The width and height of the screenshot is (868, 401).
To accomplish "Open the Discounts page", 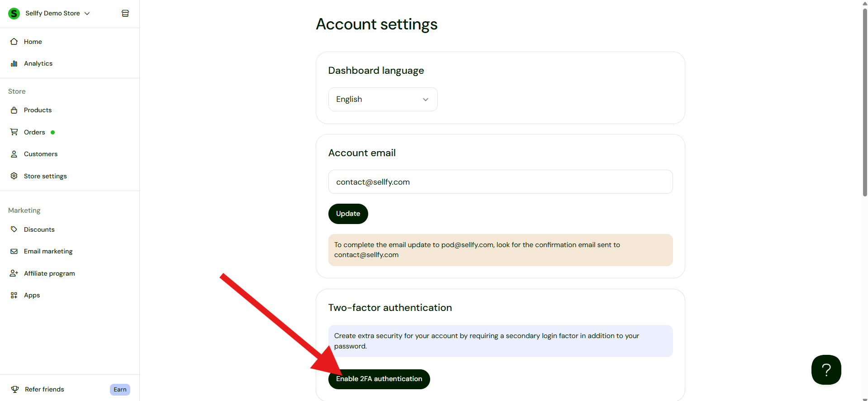I will coord(39,229).
